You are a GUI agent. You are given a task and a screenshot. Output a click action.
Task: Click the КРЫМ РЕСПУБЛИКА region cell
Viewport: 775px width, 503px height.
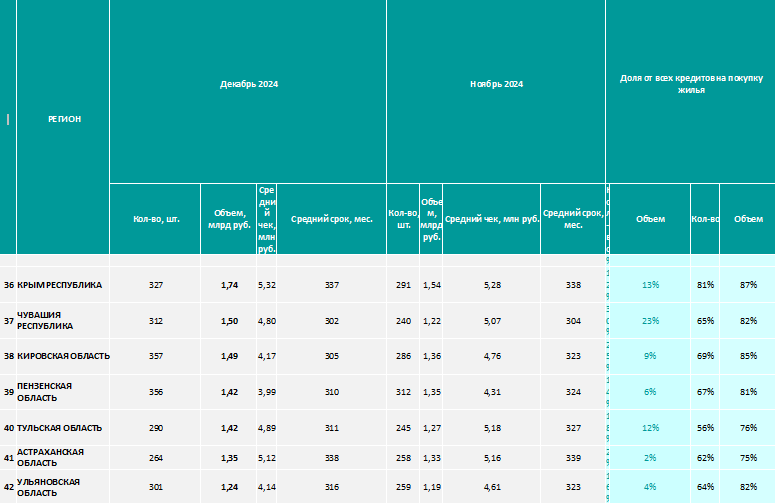coord(63,285)
